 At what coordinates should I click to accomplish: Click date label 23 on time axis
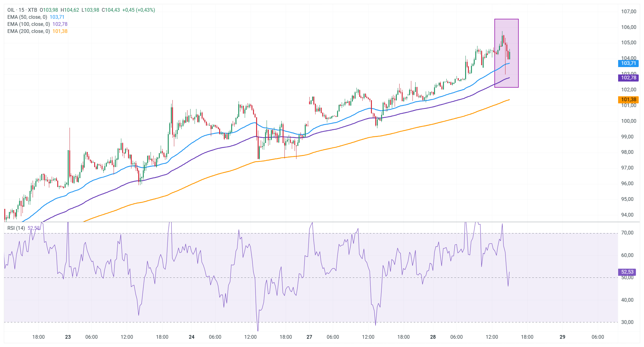pyautogui.click(x=68, y=337)
